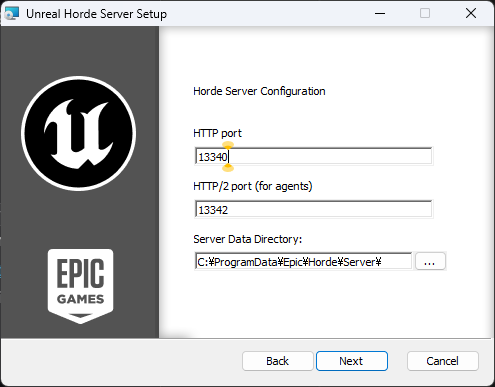Click the 'HTTP port' label
Screen dimensions: 495x387
[217, 133]
